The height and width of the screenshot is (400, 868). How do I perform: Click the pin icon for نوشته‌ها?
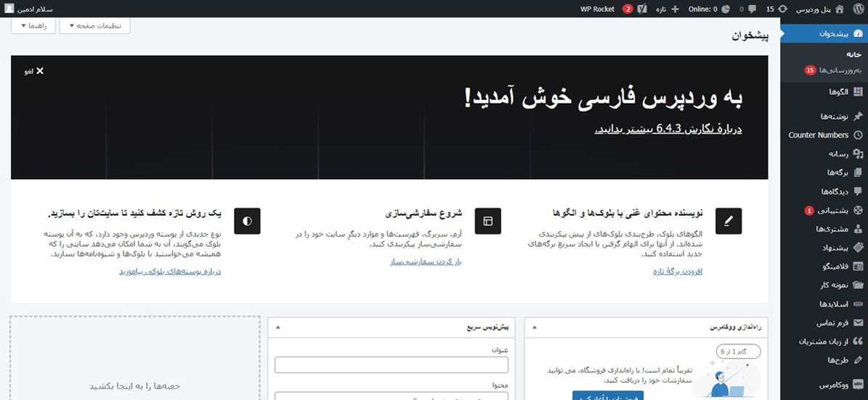point(858,116)
